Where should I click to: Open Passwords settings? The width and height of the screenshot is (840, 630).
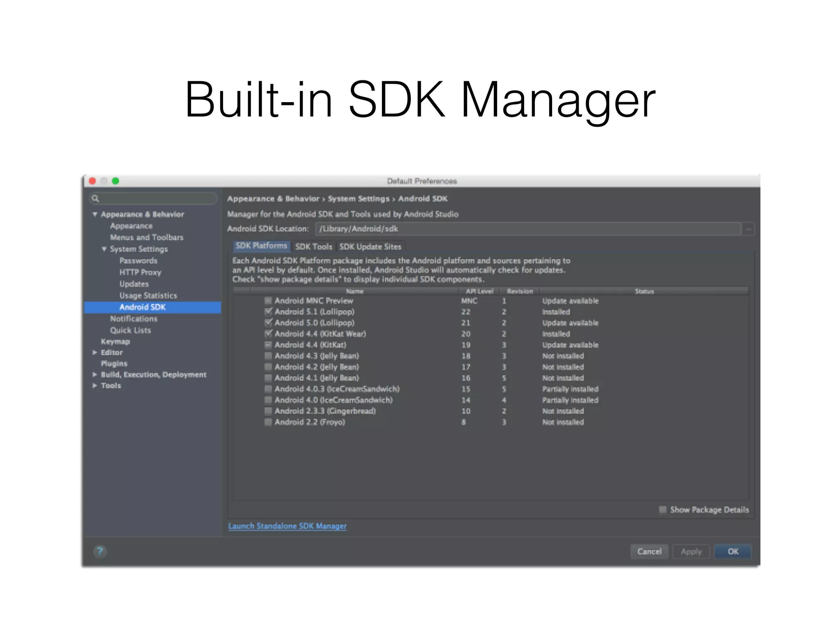tap(138, 261)
